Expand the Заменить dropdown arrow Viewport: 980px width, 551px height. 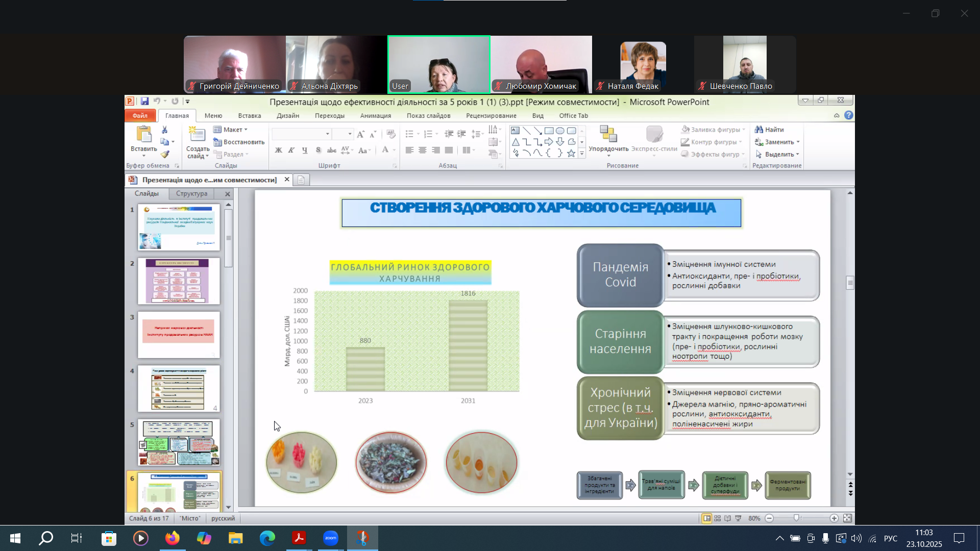798,142
